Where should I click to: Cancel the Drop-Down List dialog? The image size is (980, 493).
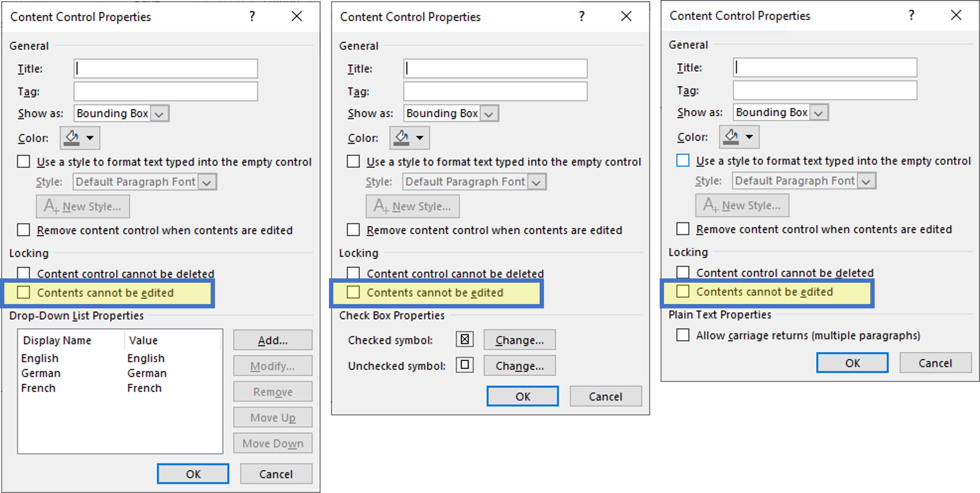point(276,474)
